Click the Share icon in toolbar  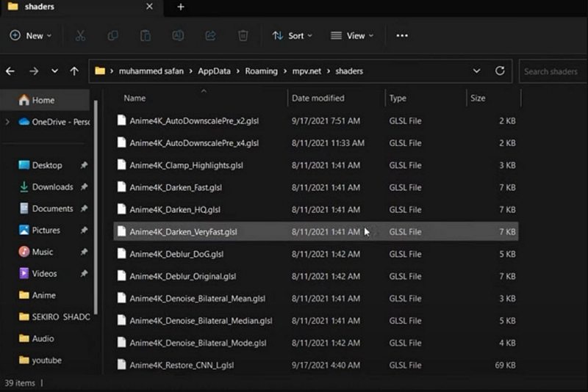coord(210,35)
